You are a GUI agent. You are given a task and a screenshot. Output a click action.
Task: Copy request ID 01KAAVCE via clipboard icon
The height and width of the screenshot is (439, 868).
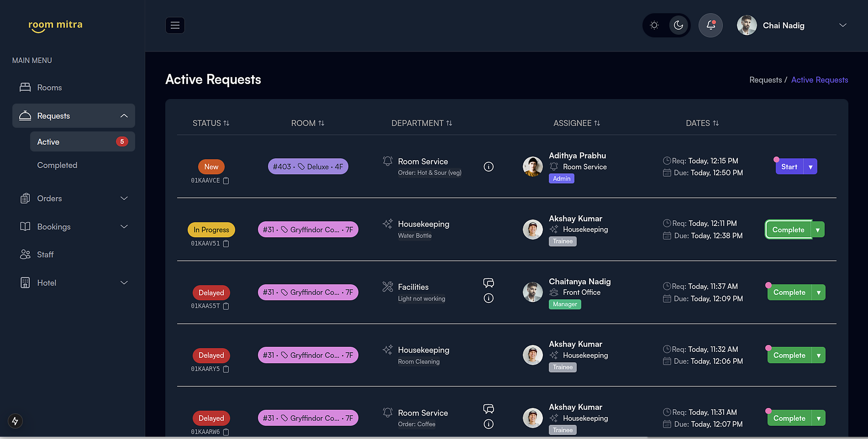click(x=226, y=181)
